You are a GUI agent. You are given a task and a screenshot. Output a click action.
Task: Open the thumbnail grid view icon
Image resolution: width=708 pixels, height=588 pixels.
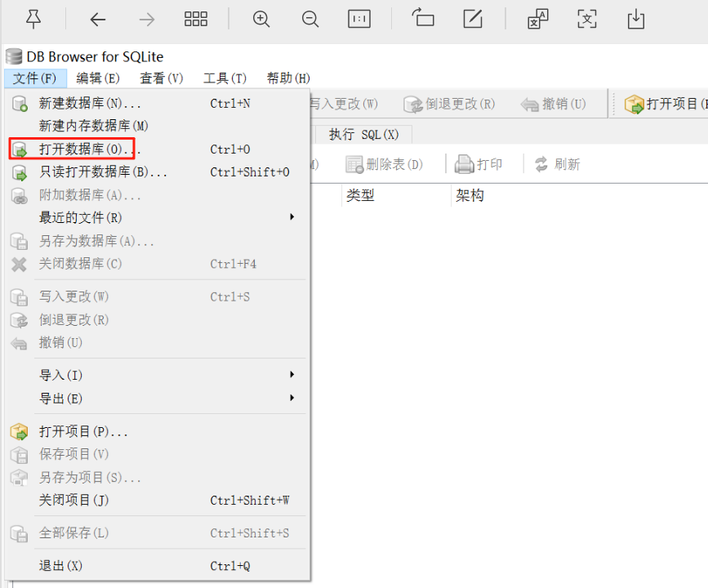[196, 19]
